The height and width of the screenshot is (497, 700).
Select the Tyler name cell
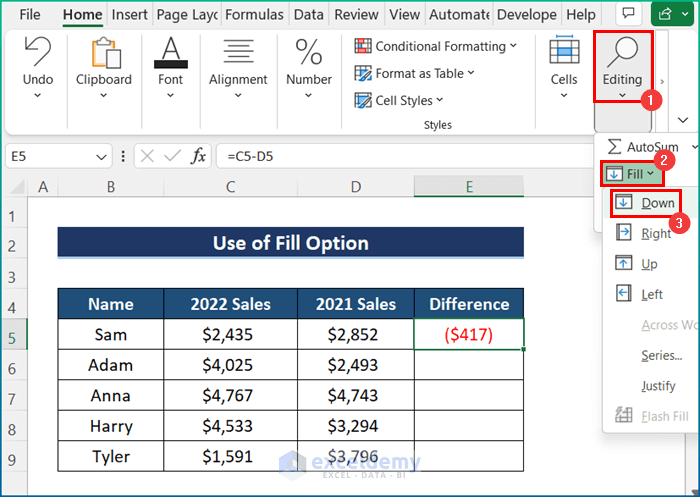(111, 456)
